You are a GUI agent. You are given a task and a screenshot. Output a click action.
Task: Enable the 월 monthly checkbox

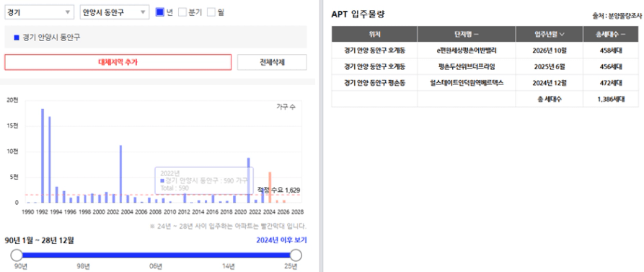click(x=211, y=12)
